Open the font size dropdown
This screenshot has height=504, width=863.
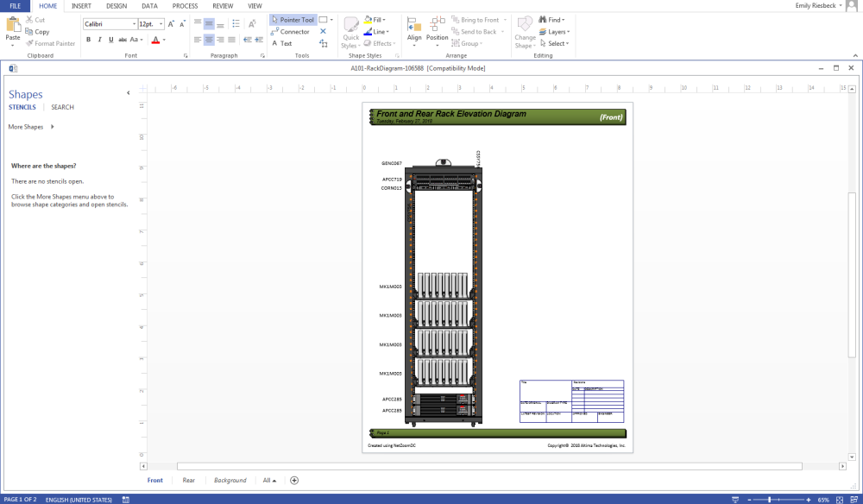click(159, 23)
